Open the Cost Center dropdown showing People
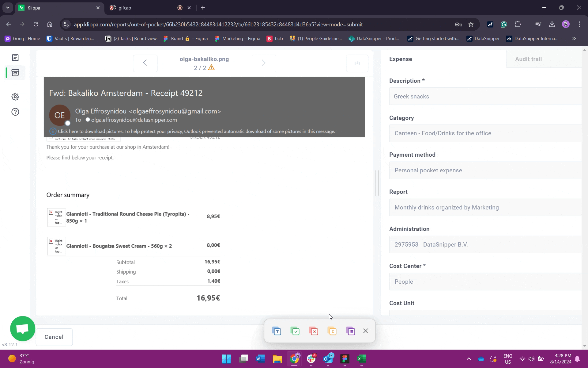 point(485,282)
